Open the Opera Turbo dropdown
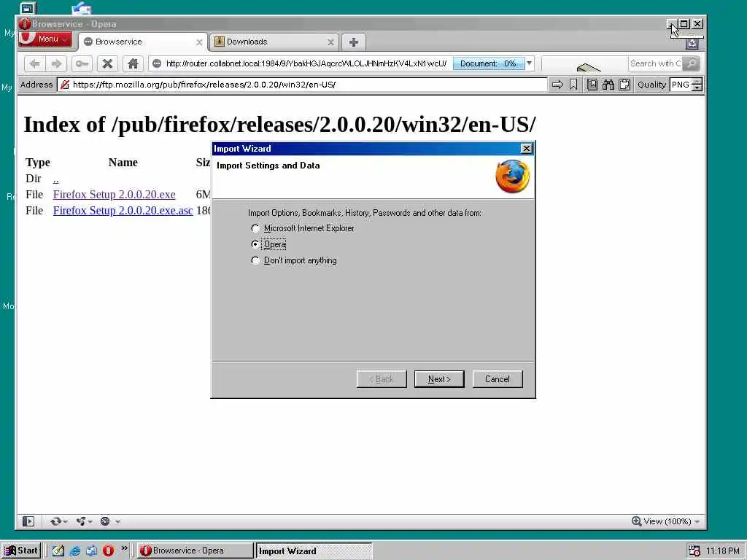This screenshot has width=747, height=560. pyautogui.click(x=110, y=521)
